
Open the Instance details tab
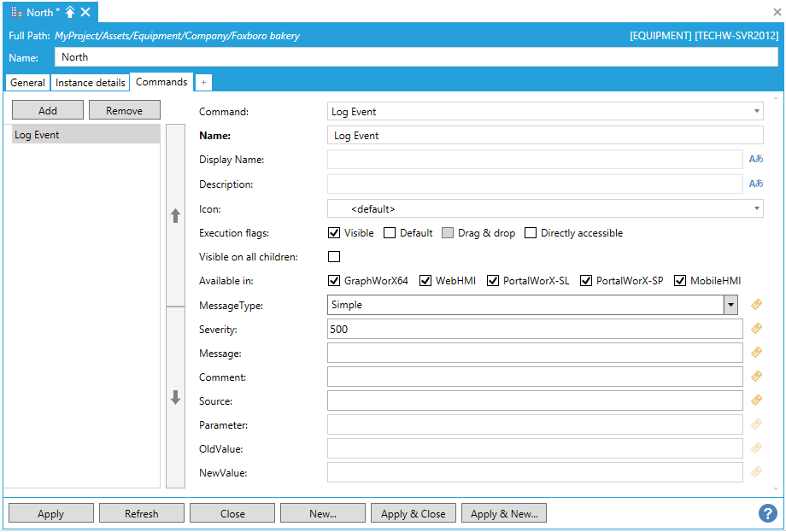[91, 83]
